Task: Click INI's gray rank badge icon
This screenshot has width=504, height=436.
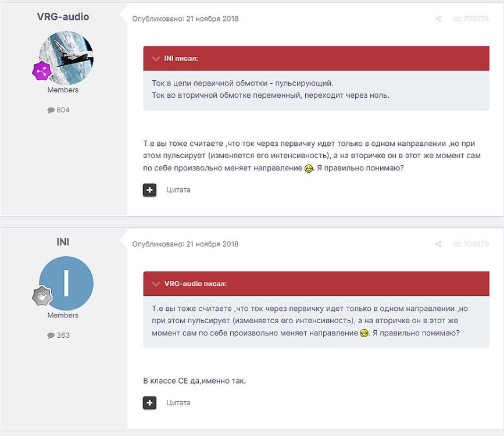Action: pyautogui.click(x=41, y=297)
